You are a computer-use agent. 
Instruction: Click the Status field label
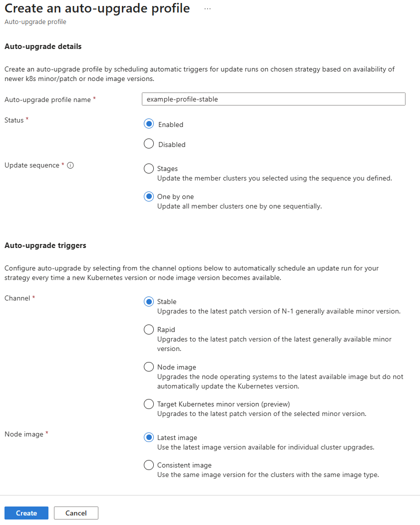click(x=14, y=120)
